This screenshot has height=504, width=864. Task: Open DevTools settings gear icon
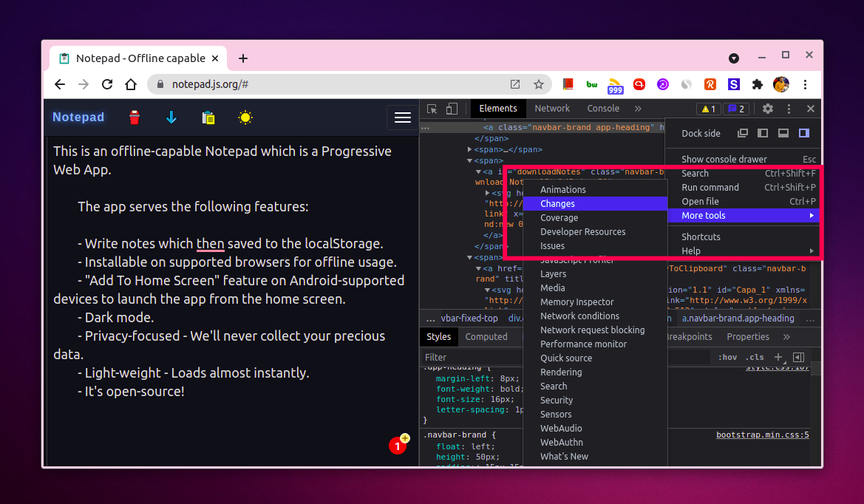768,109
